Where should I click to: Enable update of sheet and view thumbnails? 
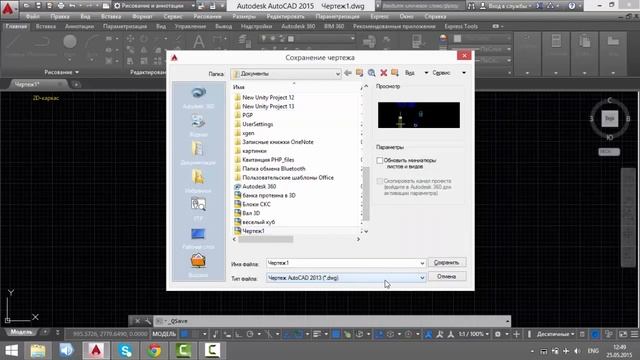[x=380, y=160]
